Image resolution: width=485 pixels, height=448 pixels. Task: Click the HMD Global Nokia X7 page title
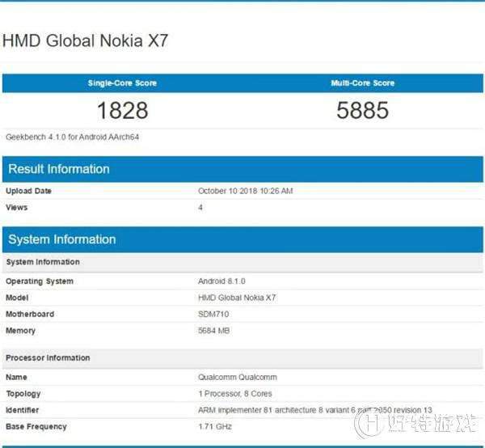85,41
